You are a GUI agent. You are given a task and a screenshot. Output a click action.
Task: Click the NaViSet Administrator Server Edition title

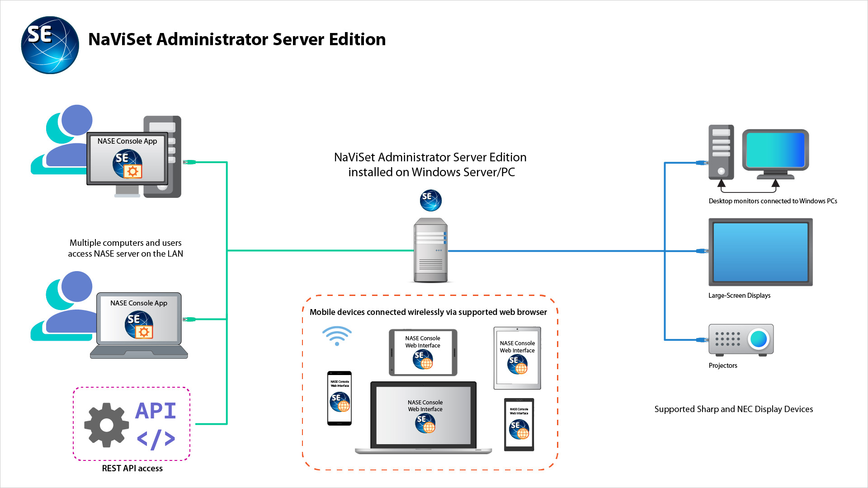pyautogui.click(x=237, y=40)
